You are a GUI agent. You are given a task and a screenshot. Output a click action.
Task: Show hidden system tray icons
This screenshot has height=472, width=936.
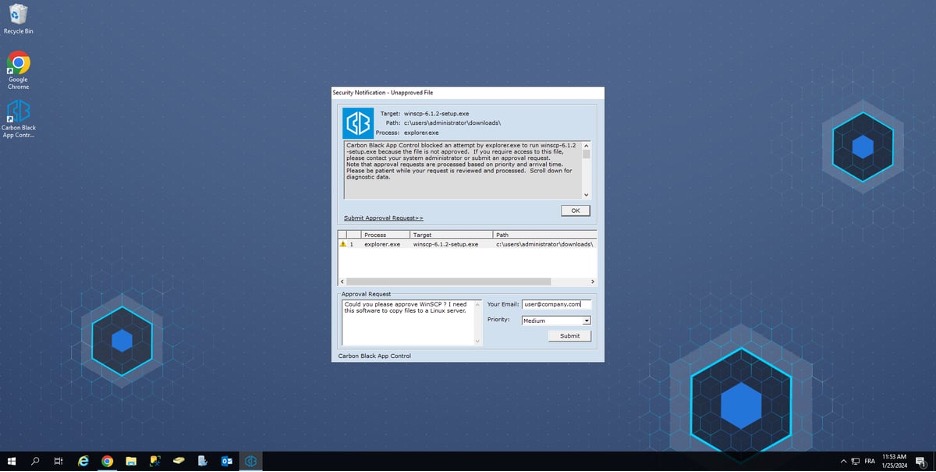tap(843, 461)
